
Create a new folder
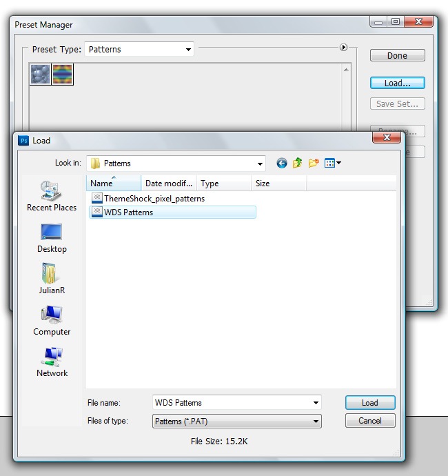pos(314,163)
